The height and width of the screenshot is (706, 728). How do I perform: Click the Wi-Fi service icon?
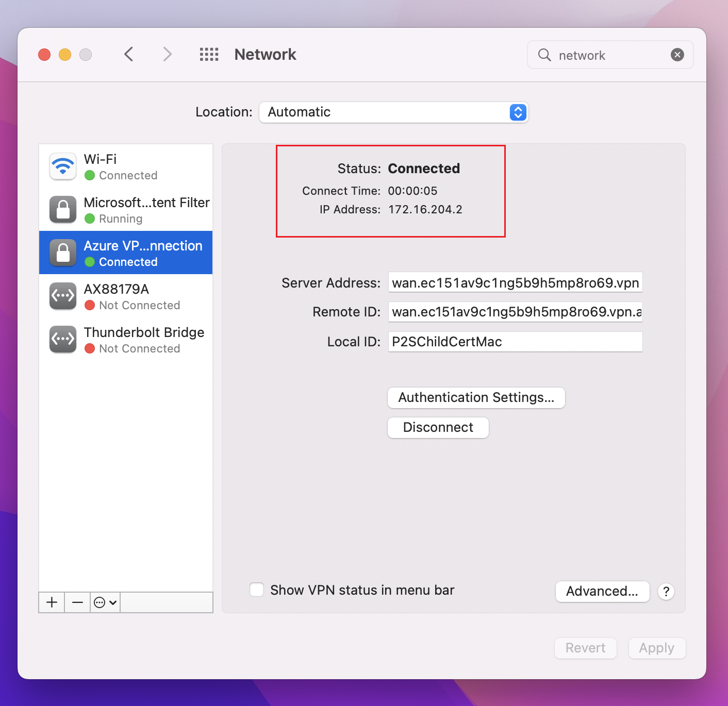click(x=63, y=166)
